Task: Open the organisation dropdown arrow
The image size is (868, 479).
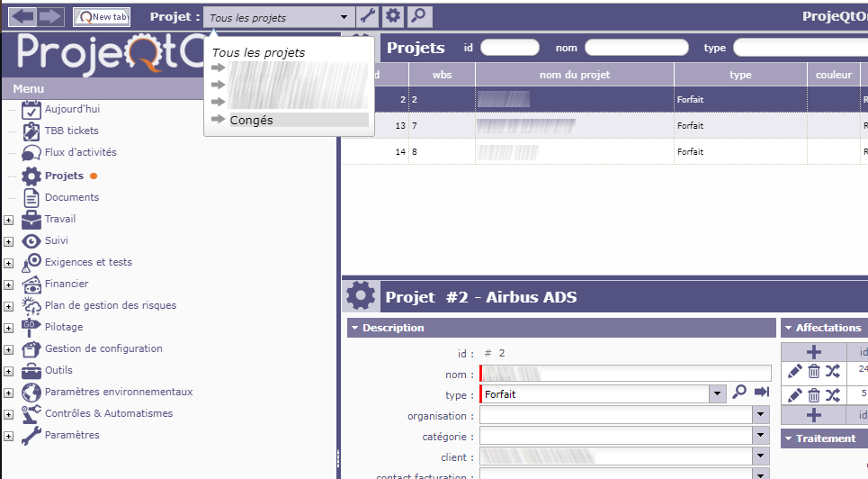Action: point(761,415)
